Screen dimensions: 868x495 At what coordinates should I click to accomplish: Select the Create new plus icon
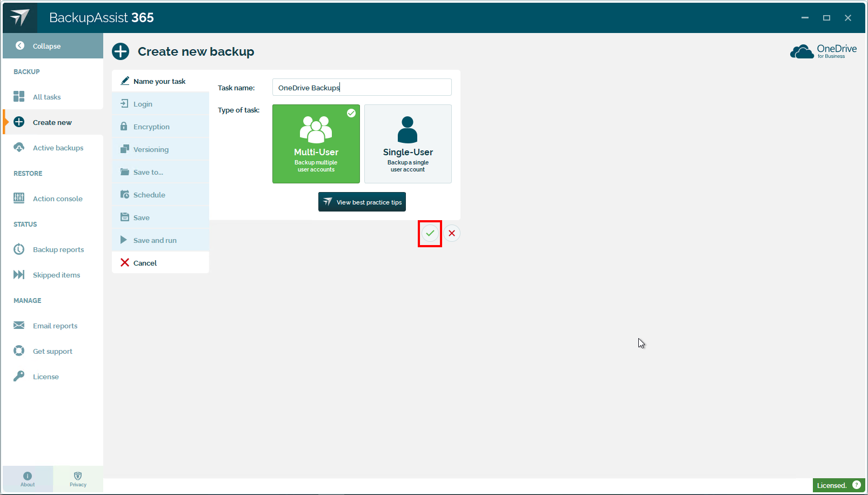coord(19,122)
